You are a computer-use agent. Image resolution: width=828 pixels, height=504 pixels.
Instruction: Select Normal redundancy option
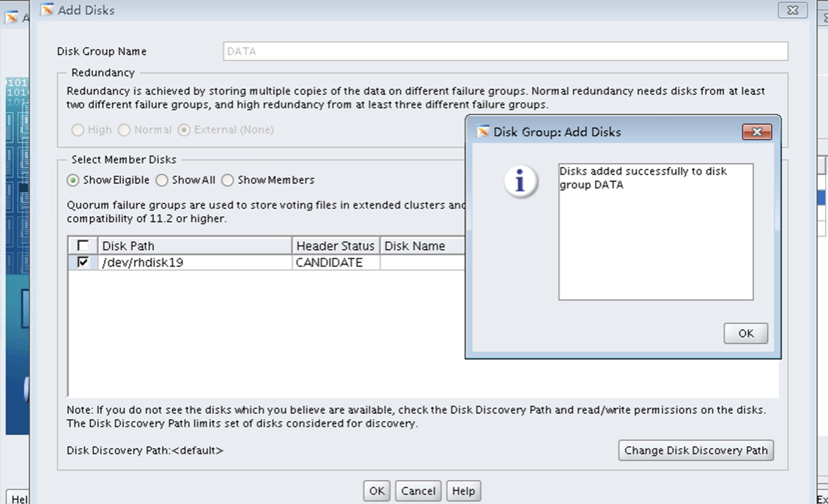[124, 130]
